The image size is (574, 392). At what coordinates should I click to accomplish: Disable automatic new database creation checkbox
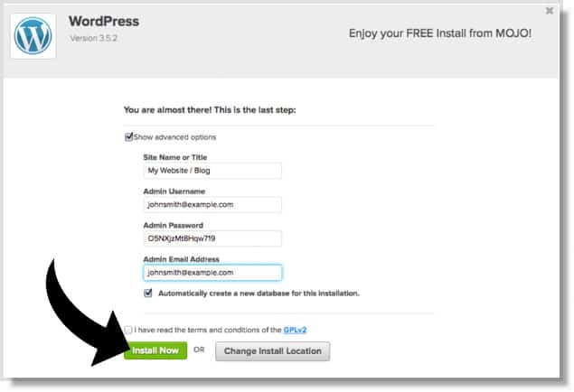pos(148,294)
